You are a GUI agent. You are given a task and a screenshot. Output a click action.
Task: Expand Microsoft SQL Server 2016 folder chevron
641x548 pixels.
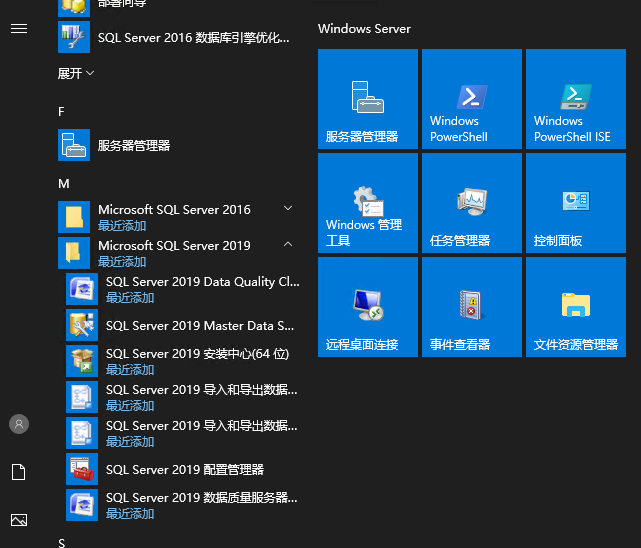coord(288,208)
